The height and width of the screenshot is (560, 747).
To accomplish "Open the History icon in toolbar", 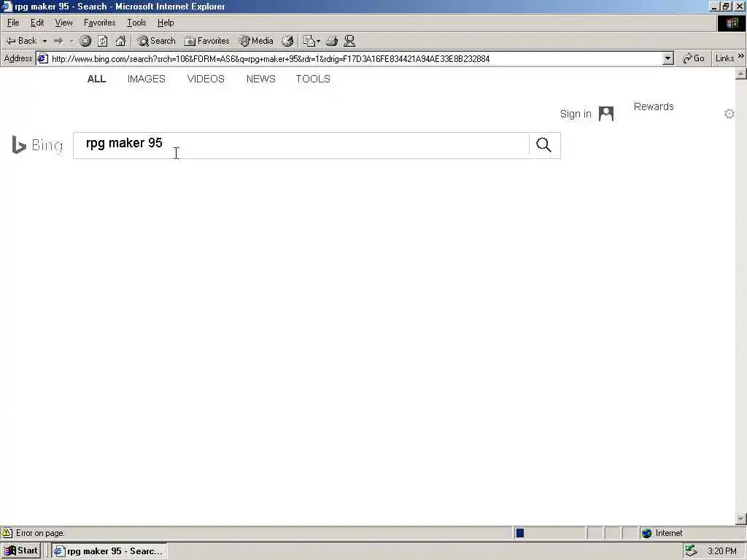I will click(x=287, y=41).
